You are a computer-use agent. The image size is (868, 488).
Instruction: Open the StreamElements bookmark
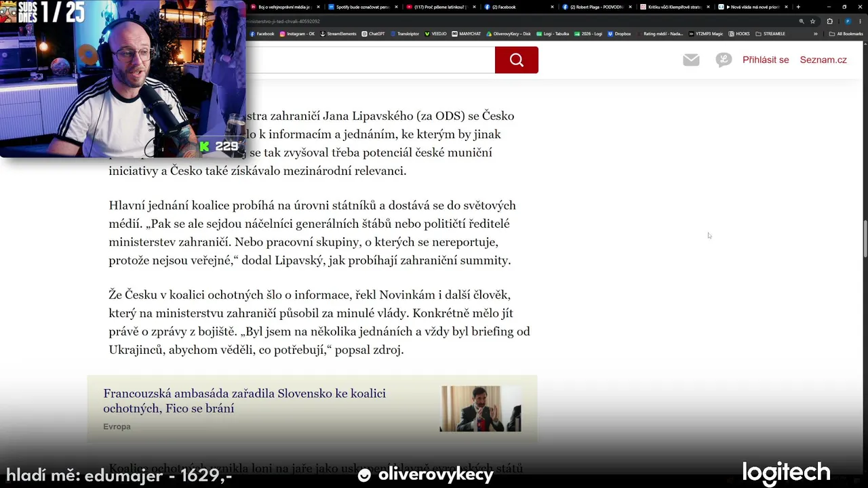(338, 33)
